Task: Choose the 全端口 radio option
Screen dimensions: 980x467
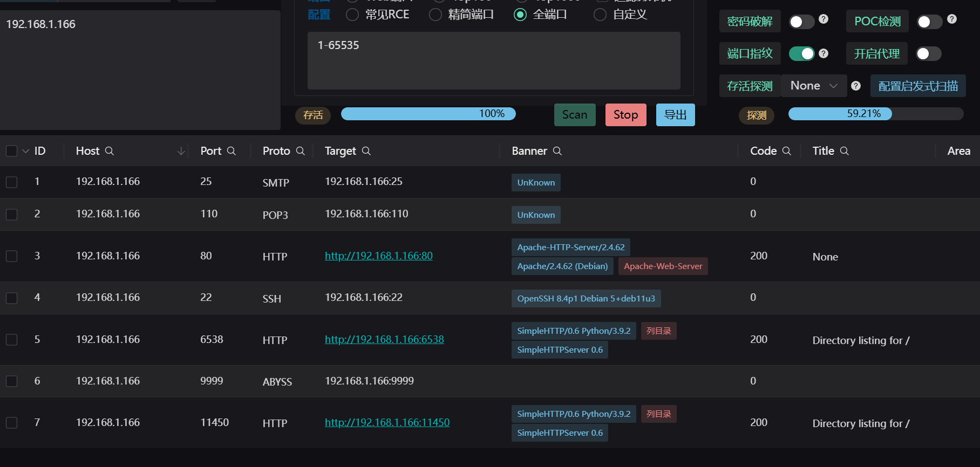Action: click(x=520, y=15)
